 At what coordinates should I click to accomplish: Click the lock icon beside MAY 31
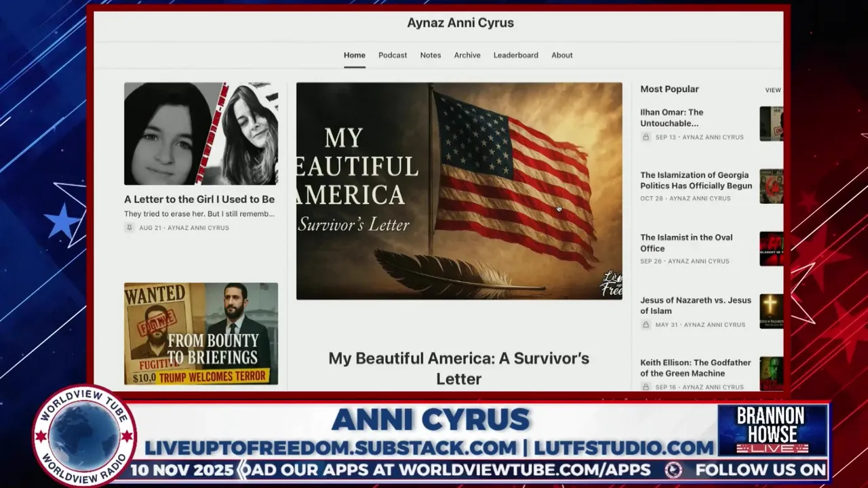coord(646,325)
